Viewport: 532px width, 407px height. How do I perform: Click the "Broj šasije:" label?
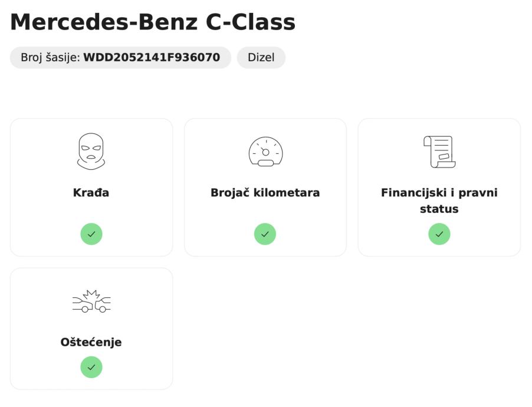point(50,58)
